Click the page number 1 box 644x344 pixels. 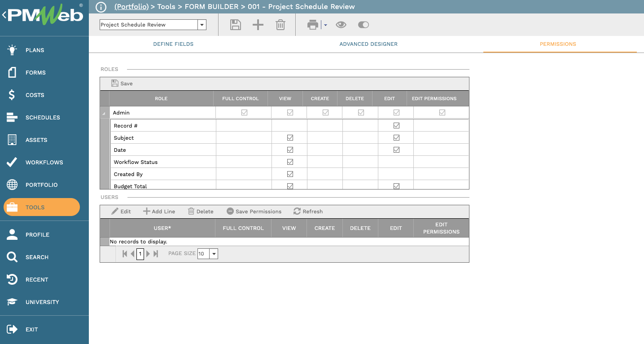pyautogui.click(x=140, y=254)
